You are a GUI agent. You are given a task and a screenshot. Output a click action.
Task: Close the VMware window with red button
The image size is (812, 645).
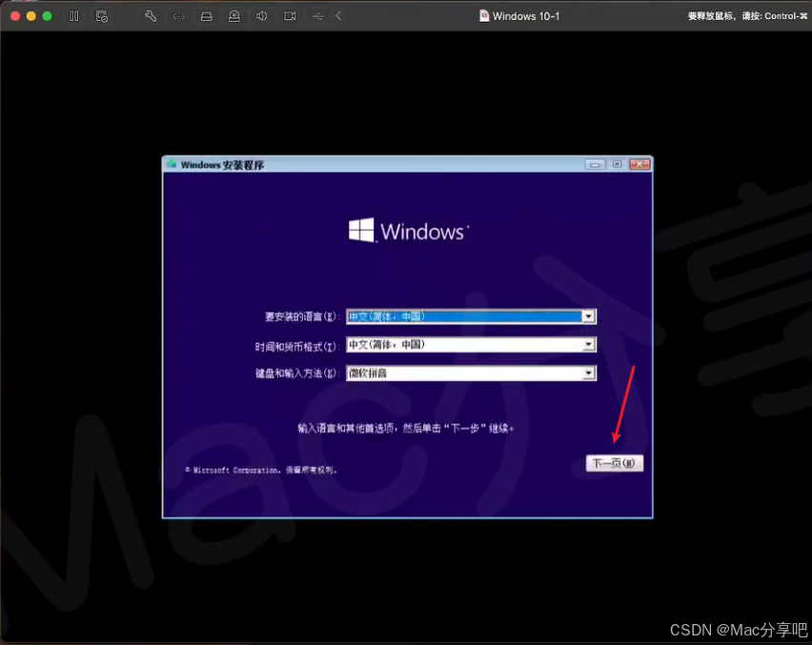(15, 16)
